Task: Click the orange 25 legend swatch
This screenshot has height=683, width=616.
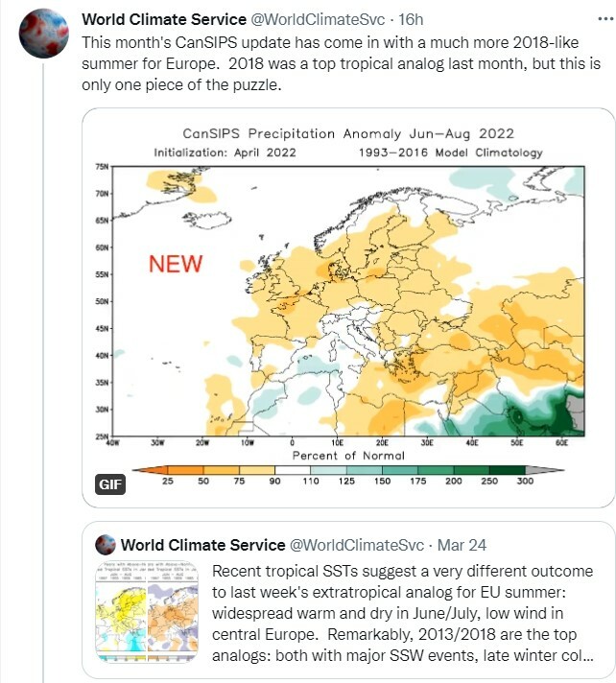Action: click(185, 470)
